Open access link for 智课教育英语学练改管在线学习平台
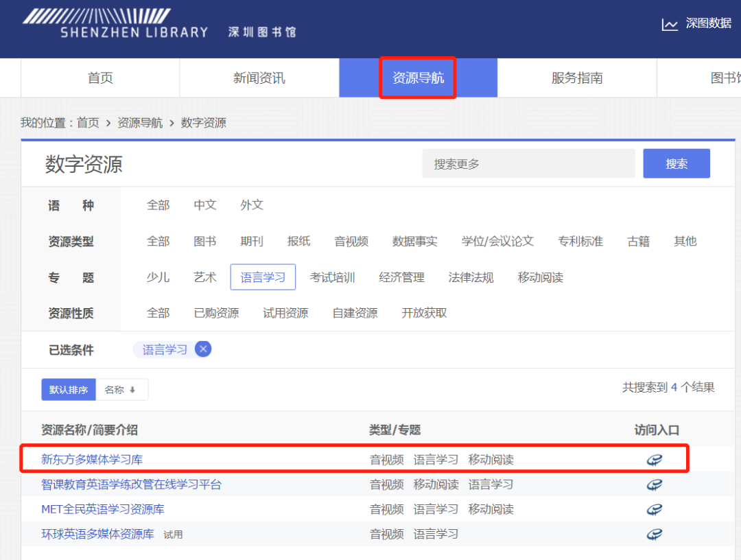The width and height of the screenshot is (741, 560). (x=655, y=485)
